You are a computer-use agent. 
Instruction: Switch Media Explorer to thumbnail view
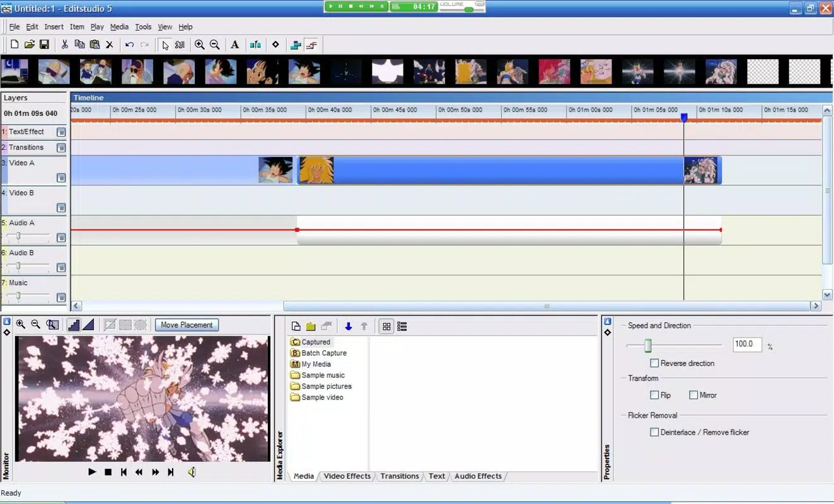(x=386, y=326)
